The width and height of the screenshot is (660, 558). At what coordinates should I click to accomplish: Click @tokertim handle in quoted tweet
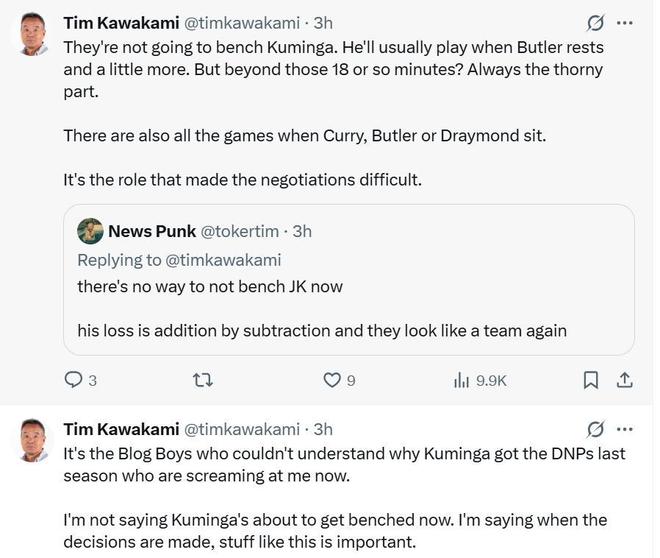point(241,231)
